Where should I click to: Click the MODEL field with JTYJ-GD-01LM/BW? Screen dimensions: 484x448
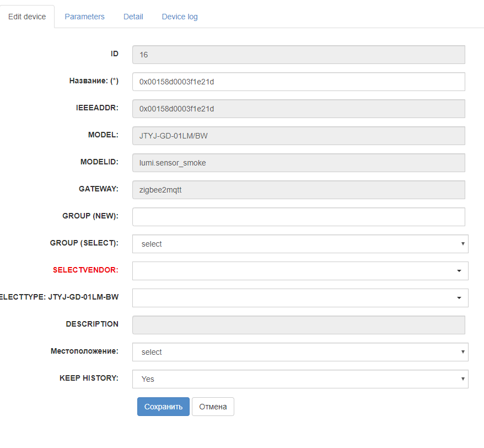coord(298,136)
